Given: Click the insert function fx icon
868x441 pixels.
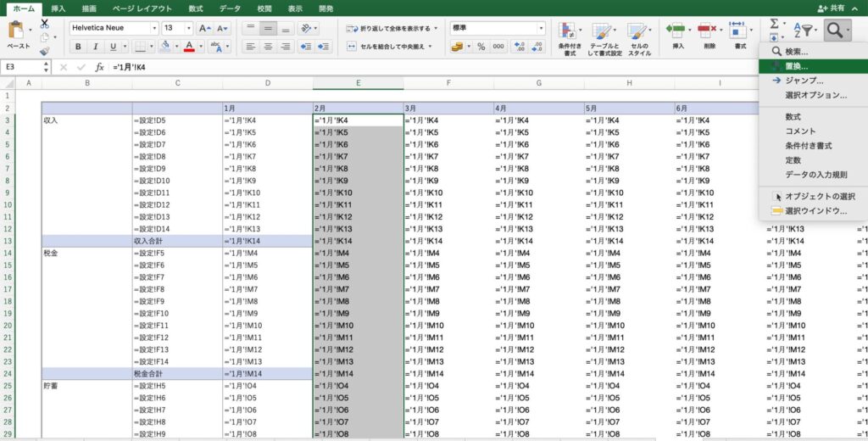Looking at the screenshot, I should pyautogui.click(x=99, y=66).
